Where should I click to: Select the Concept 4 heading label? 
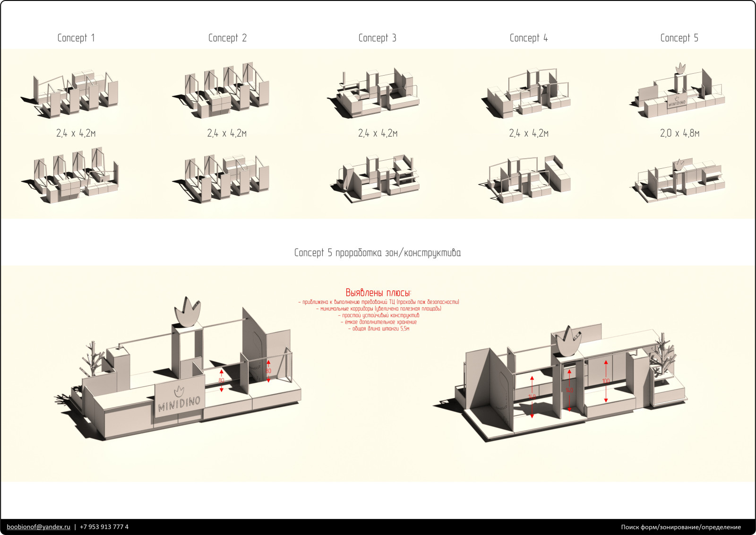(528, 38)
